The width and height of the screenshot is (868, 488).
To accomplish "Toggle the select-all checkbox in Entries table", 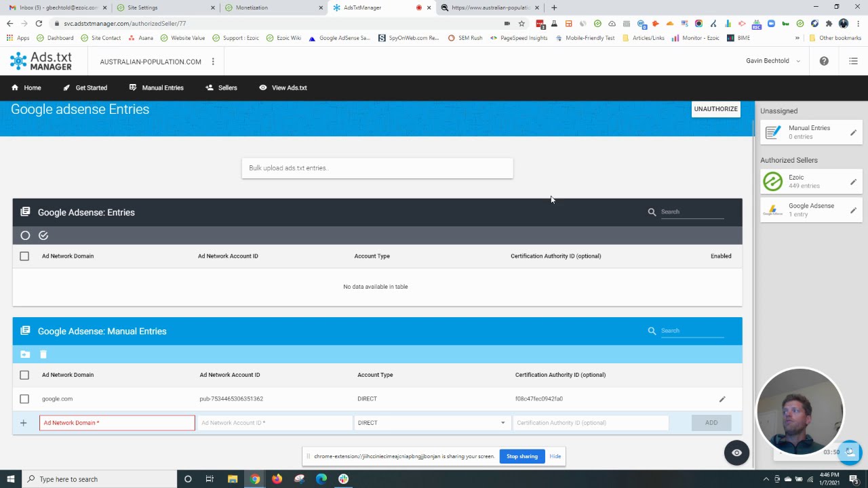I will point(24,256).
